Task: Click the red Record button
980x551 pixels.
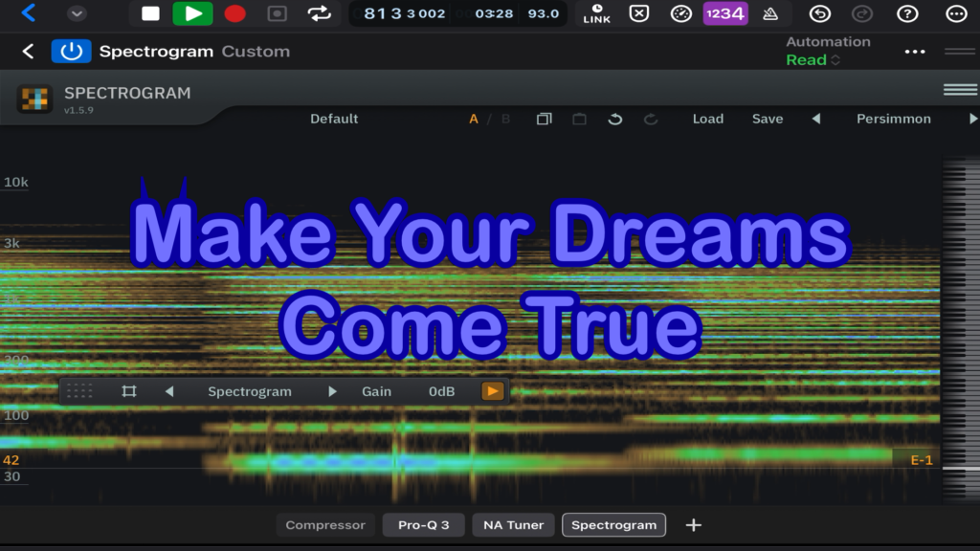Action: (x=234, y=13)
